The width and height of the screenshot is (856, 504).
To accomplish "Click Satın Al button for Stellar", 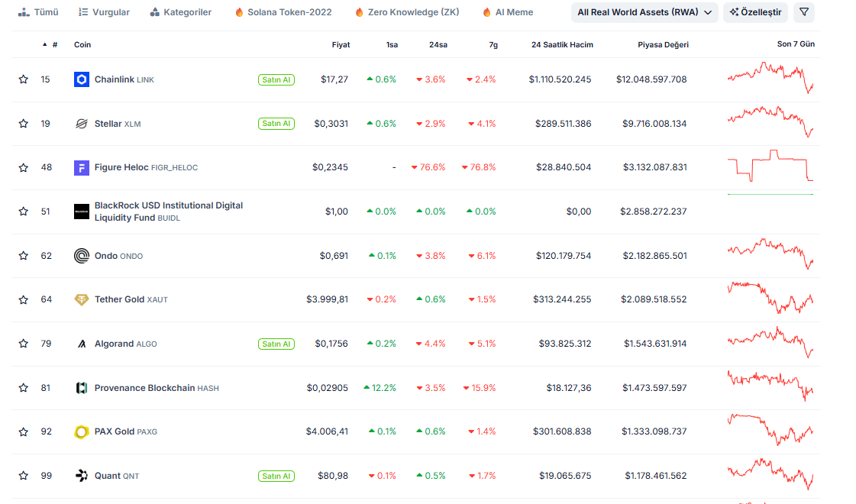I will pos(276,124).
